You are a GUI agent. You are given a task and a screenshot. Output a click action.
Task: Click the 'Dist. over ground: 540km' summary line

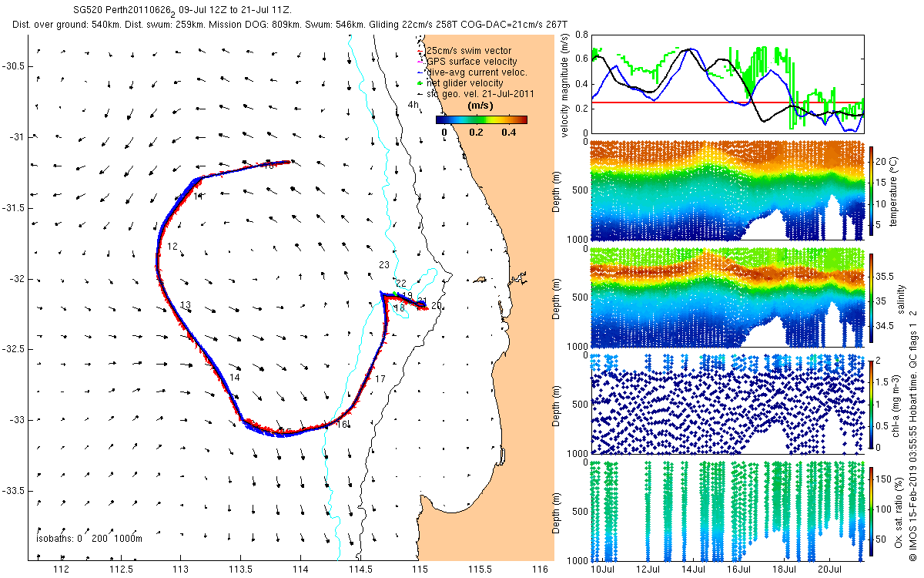coord(290,25)
